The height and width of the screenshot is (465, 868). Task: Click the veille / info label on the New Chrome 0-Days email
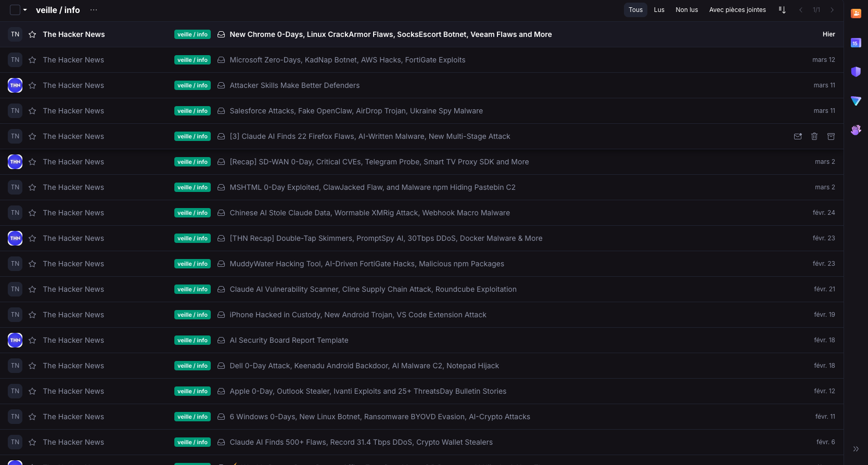click(193, 34)
